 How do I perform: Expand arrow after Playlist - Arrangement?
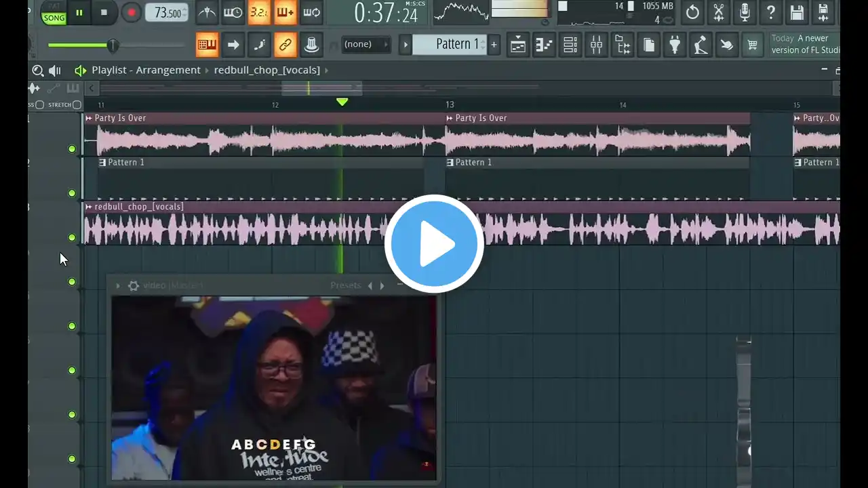tap(207, 70)
